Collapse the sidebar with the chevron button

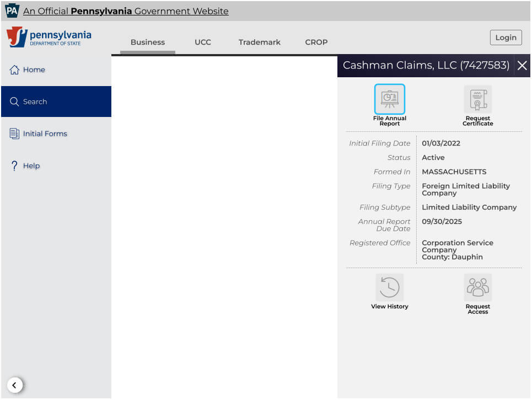(15, 385)
